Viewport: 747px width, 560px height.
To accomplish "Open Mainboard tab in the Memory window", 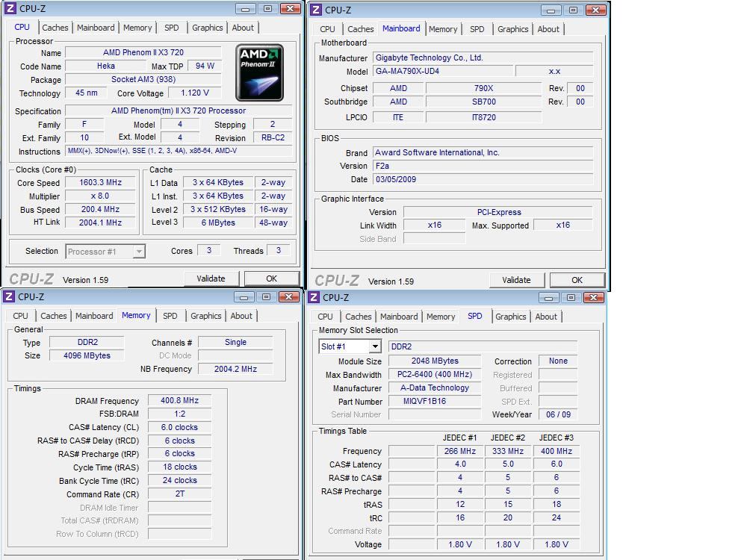I will click(94, 316).
